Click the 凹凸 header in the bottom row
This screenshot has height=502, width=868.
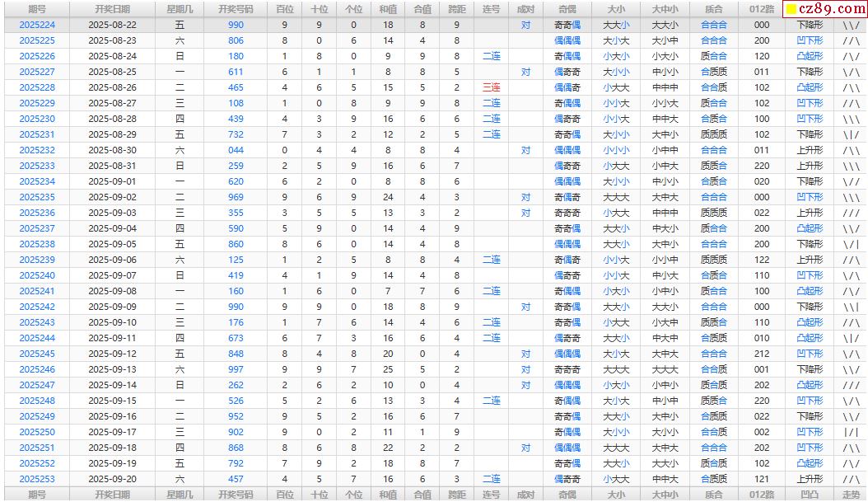810,495
